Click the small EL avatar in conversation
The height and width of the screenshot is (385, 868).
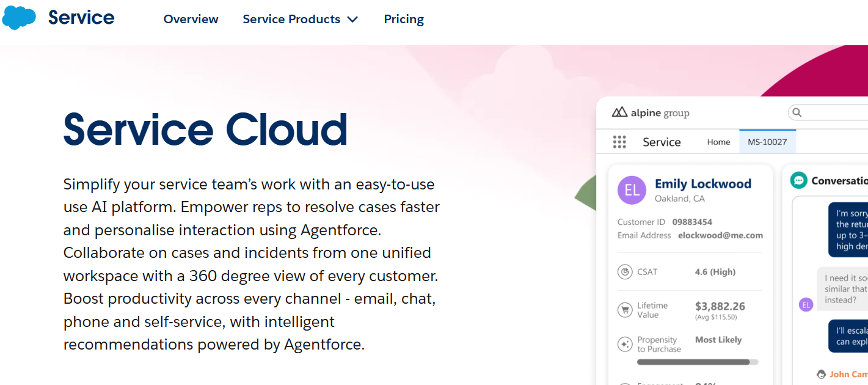[x=806, y=304]
